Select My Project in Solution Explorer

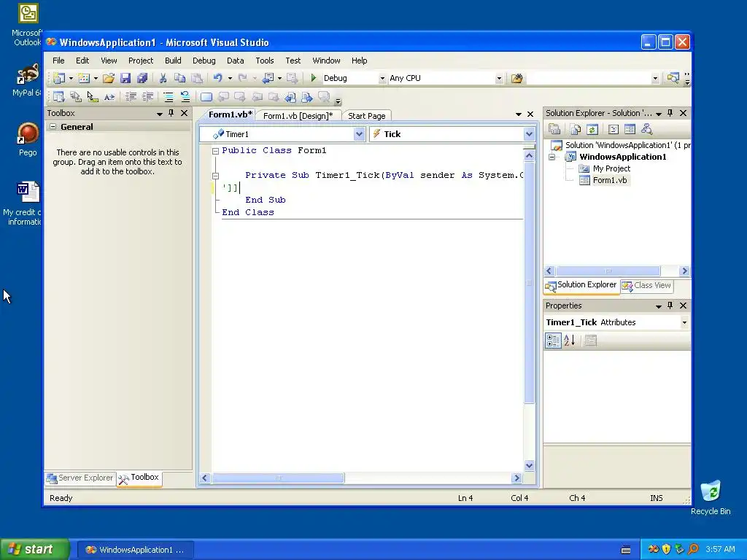coord(611,168)
